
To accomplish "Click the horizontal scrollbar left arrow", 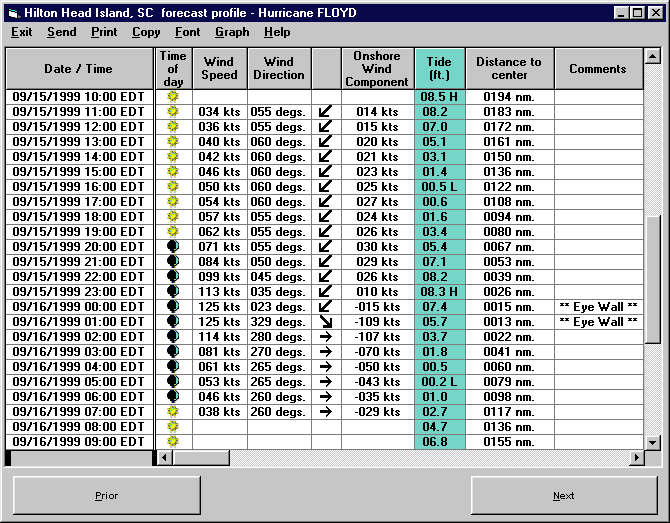I will (x=165, y=458).
